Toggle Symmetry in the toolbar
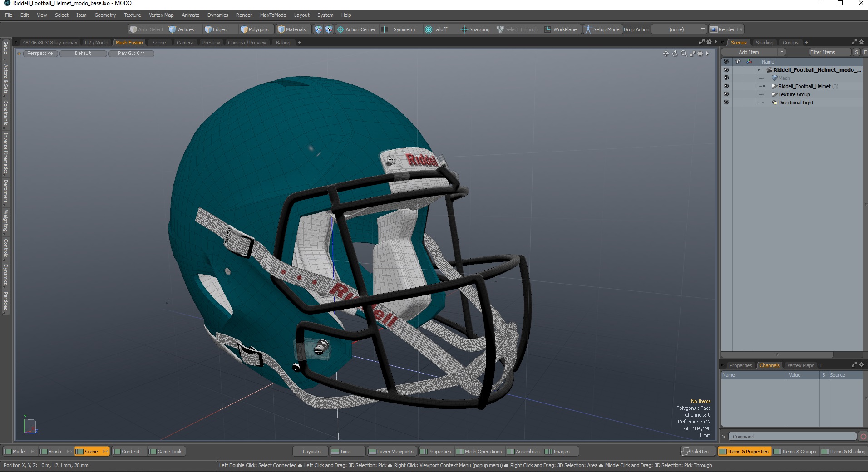 (x=399, y=29)
